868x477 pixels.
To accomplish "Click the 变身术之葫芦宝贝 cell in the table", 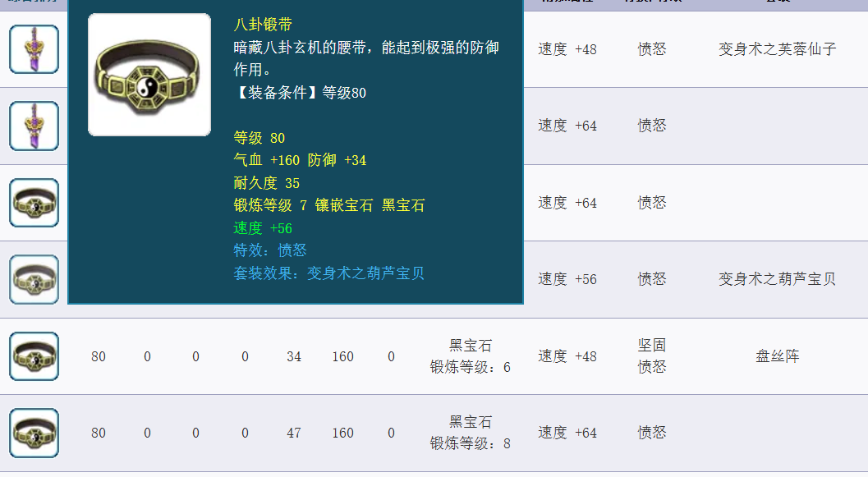I will pyautogui.click(x=777, y=279).
